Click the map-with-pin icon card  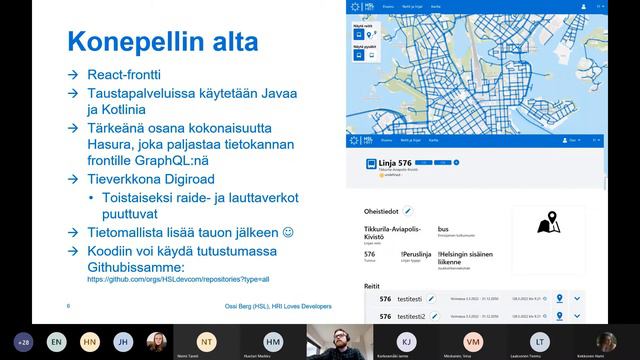(x=549, y=240)
